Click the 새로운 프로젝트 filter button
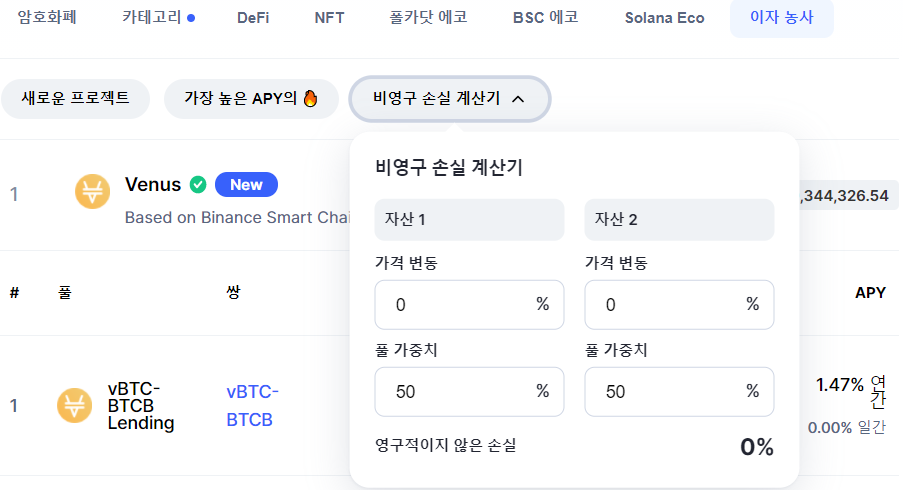 (75, 98)
